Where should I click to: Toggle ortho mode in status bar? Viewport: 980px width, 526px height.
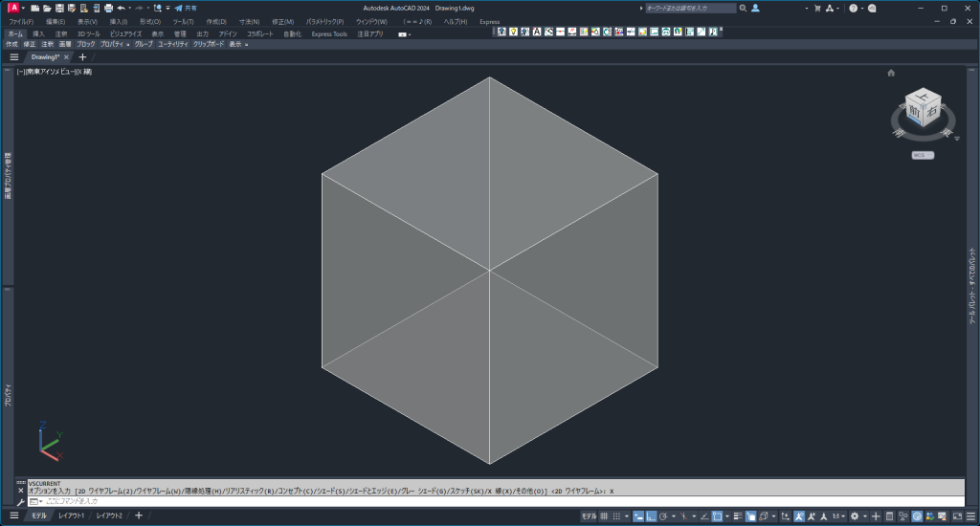tap(652, 516)
